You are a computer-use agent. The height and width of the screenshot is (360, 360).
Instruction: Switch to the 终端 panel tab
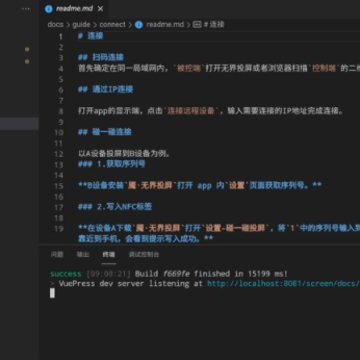click(x=109, y=255)
